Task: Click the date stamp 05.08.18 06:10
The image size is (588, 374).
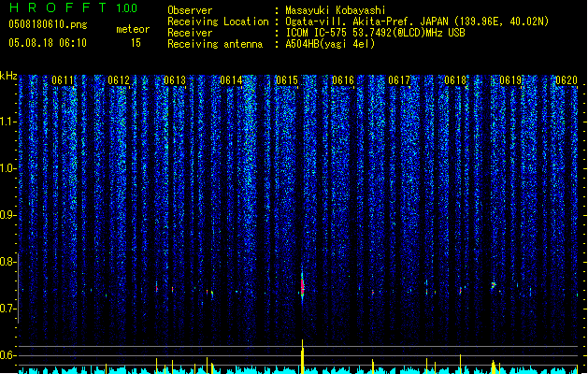Action: click(48, 43)
